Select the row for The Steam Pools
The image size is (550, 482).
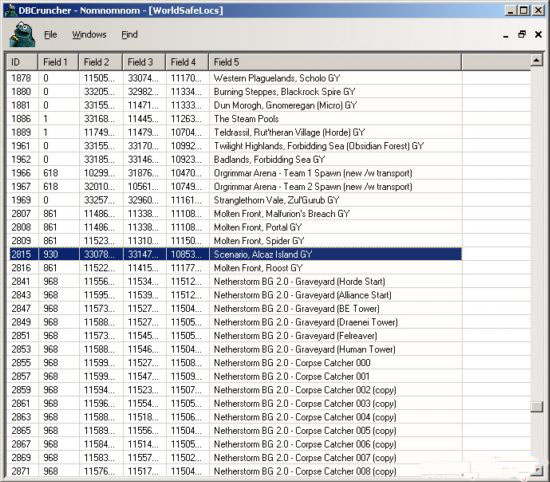tap(235, 119)
